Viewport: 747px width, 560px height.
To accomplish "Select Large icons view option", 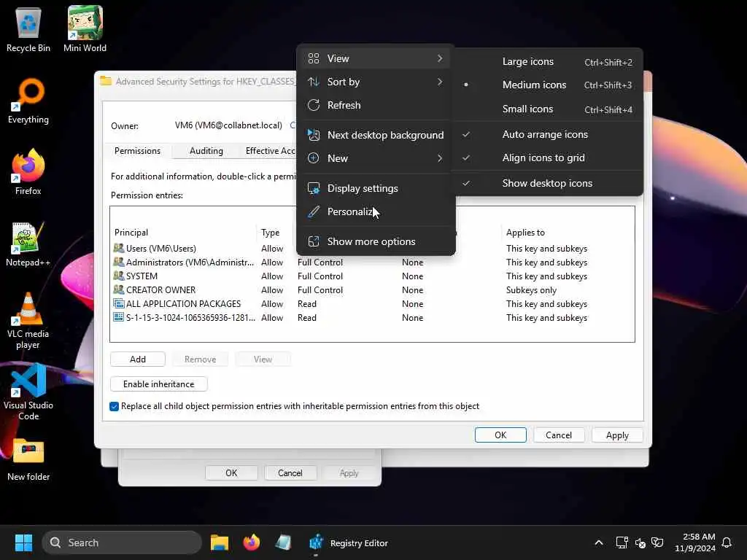I will pyautogui.click(x=548, y=62).
